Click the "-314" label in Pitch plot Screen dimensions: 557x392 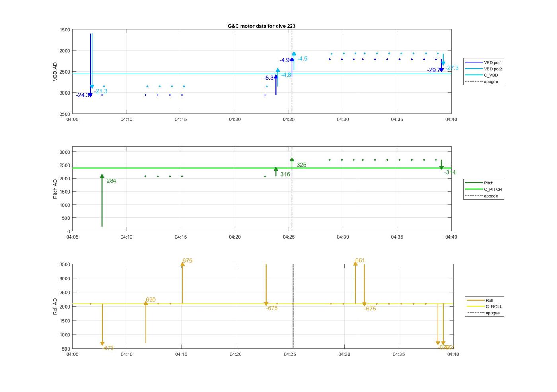(450, 172)
